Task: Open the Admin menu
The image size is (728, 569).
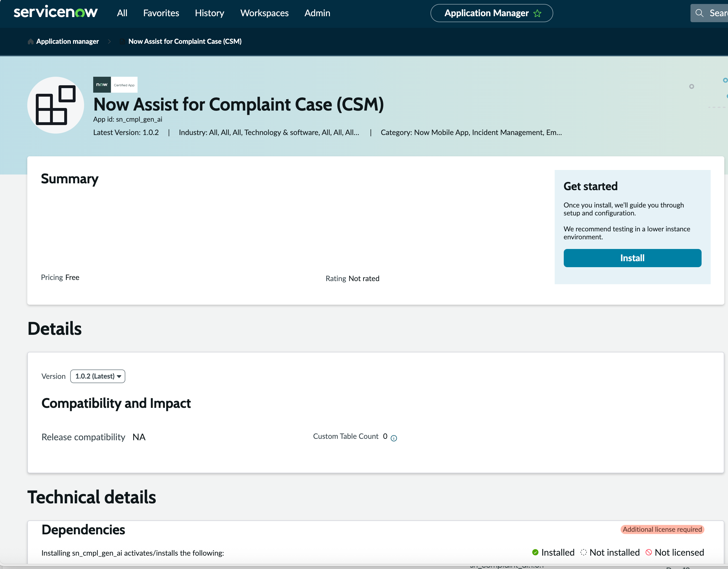Action: (x=317, y=13)
